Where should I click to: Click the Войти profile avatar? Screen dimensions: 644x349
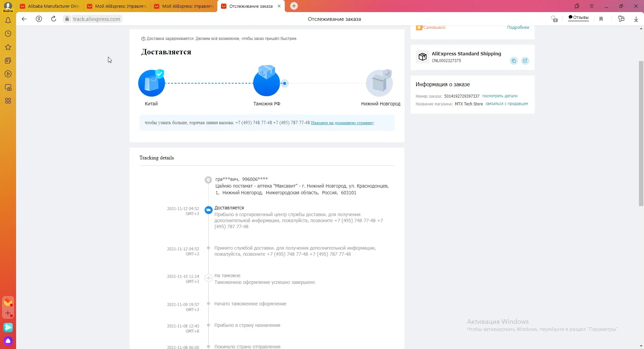pyautogui.click(x=8, y=7)
